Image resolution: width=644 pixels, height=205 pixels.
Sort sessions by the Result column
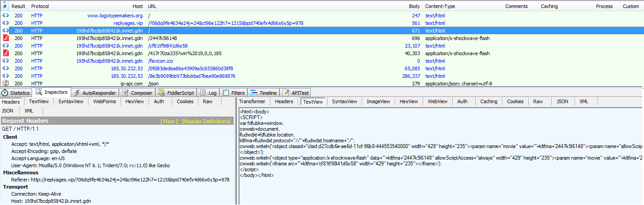tap(18, 6)
